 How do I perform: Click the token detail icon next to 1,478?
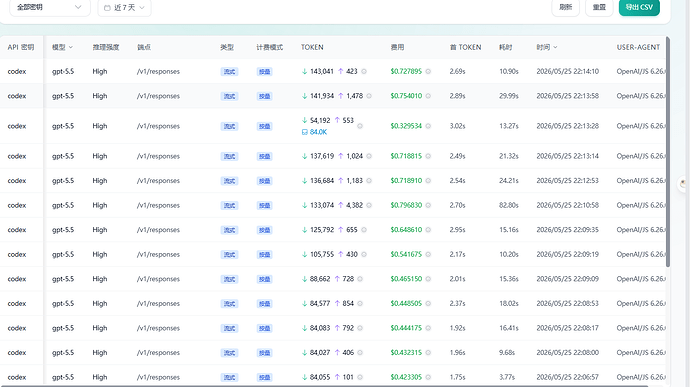tap(369, 96)
